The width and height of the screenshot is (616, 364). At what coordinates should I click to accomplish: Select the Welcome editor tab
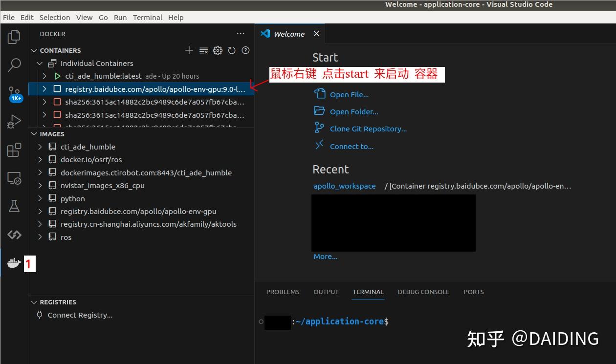click(289, 34)
